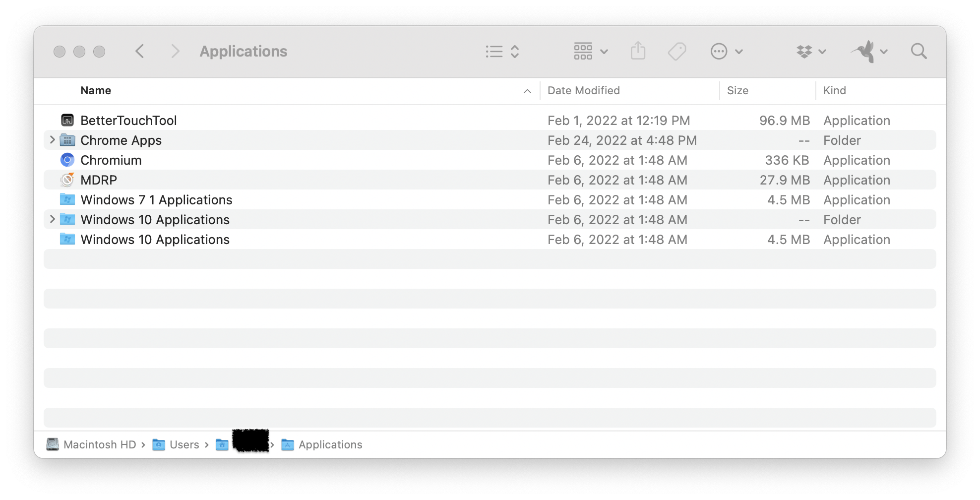
Task: Click Macintosh HD in path bar
Action: tap(100, 444)
